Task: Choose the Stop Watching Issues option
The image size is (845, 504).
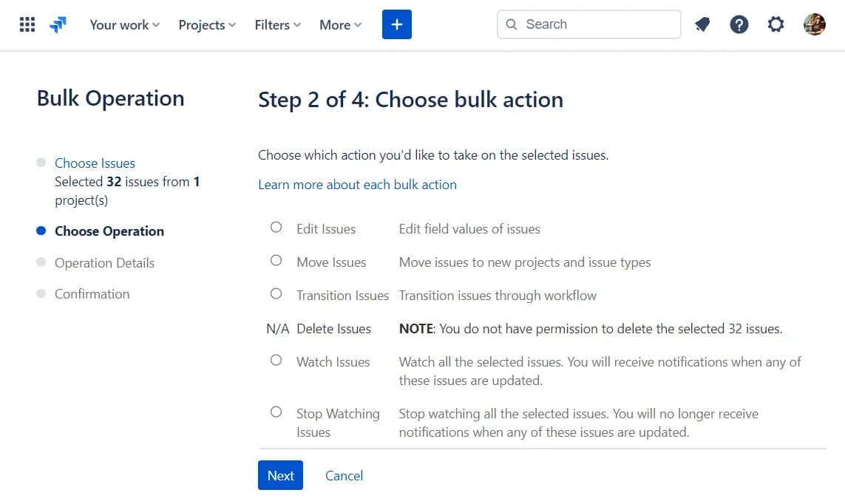Action: pos(276,412)
